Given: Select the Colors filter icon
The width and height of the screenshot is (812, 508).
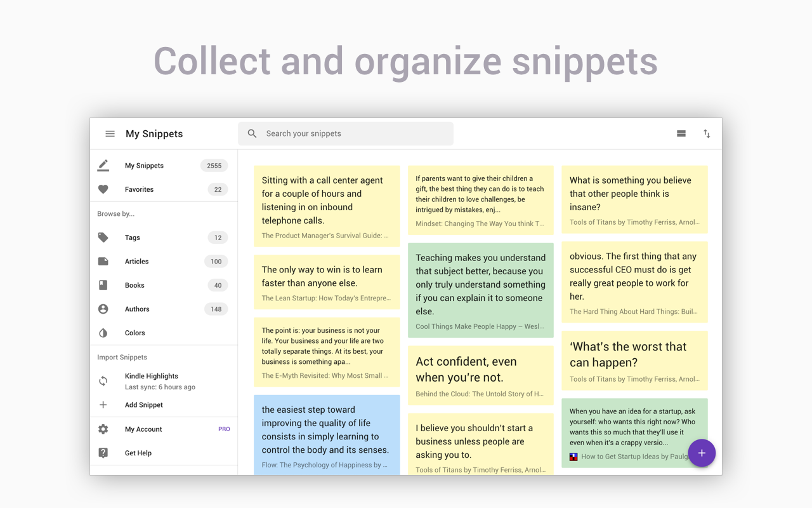Looking at the screenshot, I should [x=103, y=332].
